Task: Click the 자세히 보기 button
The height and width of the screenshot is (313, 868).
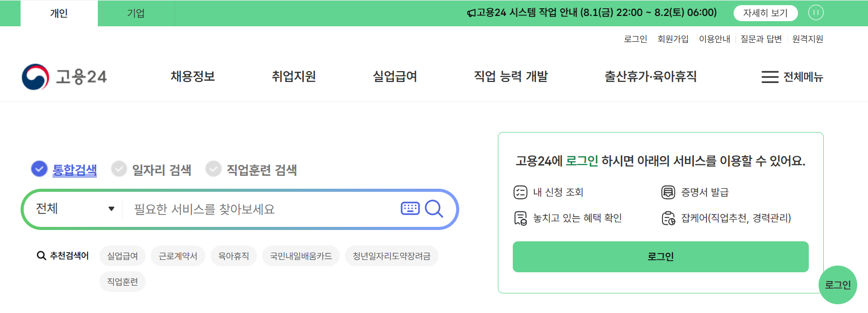Action: (x=766, y=12)
